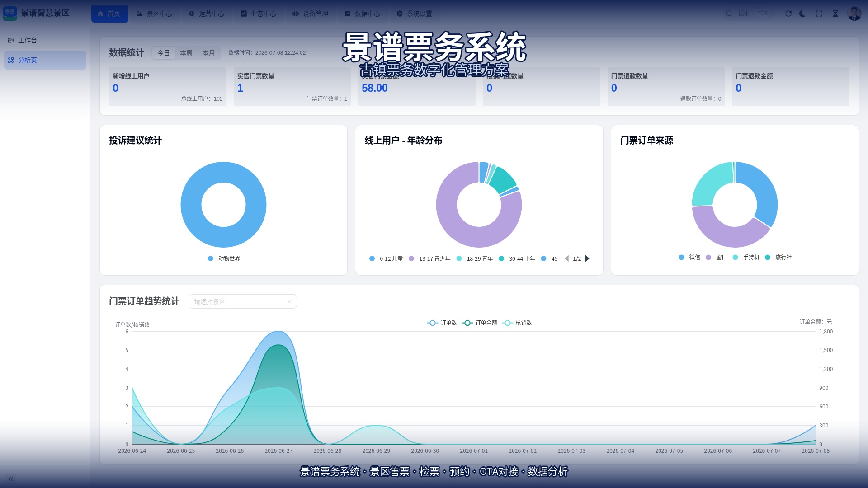Click the home icon in 首页 tab
This screenshot has height=488, width=868.
click(100, 14)
